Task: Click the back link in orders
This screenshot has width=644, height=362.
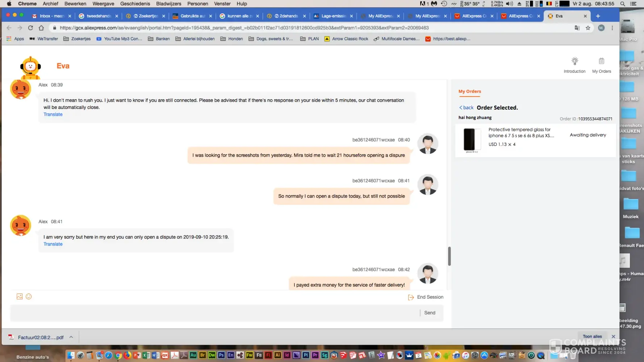Action: click(x=467, y=108)
